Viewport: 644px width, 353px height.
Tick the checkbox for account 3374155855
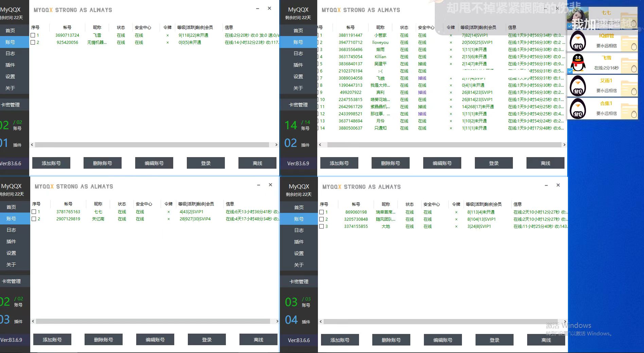pos(322,226)
